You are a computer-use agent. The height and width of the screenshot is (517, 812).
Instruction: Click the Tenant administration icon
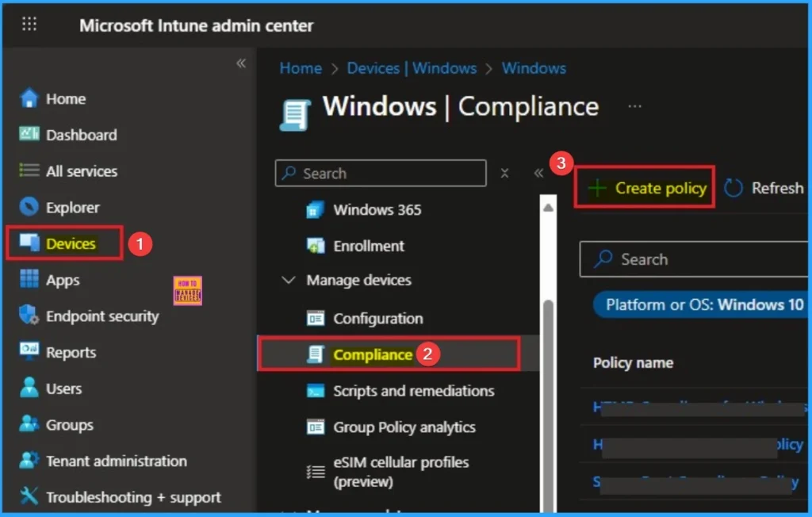point(29,460)
